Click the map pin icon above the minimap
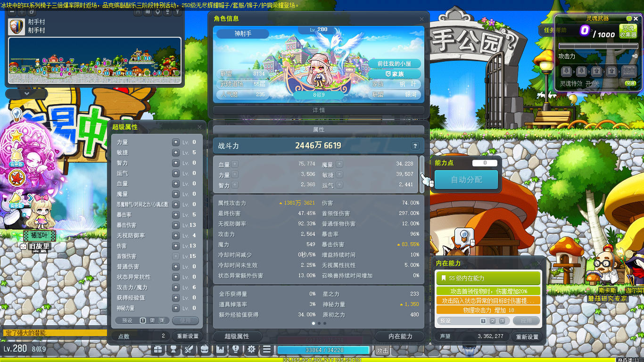The height and width of the screenshot is (362, 644). pyautogui.click(x=158, y=12)
